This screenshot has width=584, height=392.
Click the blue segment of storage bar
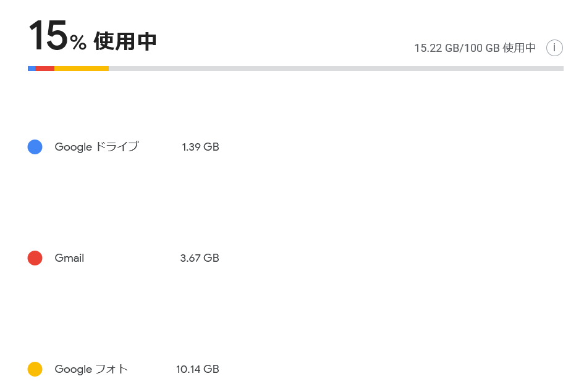pyautogui.click(x=32, y=69)
